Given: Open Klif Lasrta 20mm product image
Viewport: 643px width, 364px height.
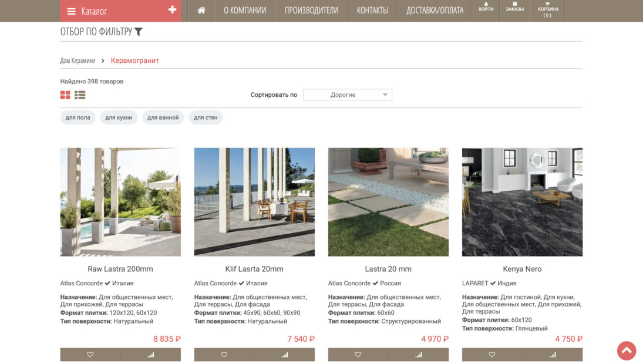Looking at the screenshot, I should click(255, 202).
